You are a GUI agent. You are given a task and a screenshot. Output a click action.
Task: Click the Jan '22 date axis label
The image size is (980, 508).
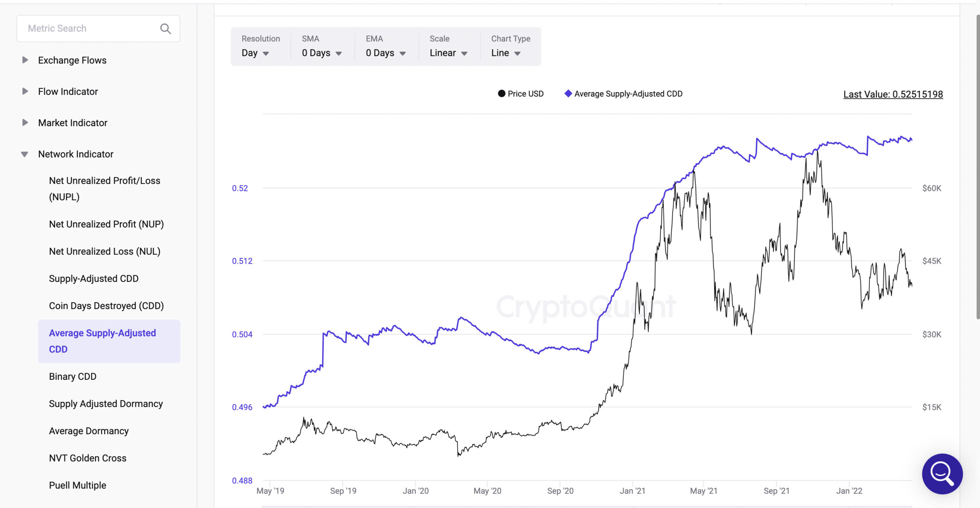click(x=849, y=491)
